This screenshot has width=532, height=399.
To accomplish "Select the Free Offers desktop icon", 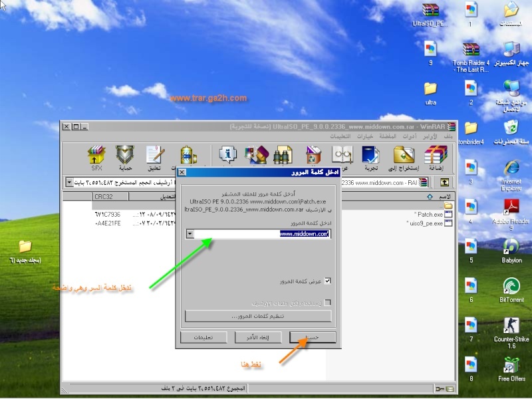I will tap(511, 369).
